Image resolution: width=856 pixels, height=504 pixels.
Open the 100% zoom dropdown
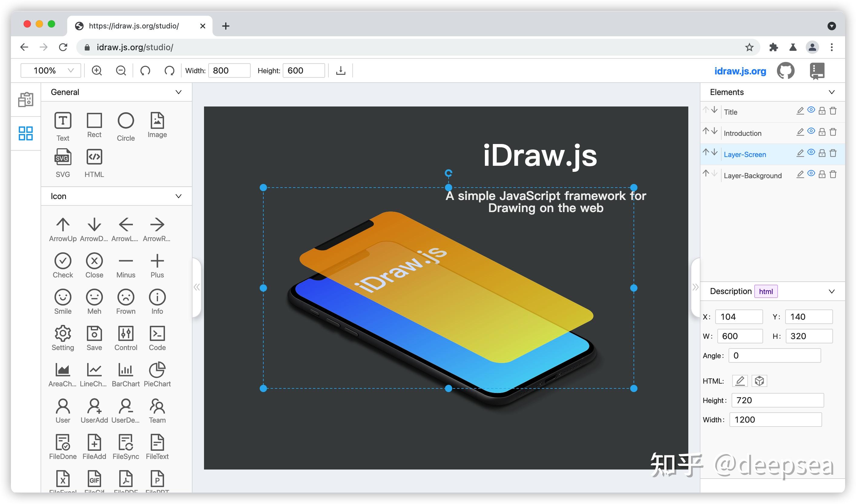(x=51, y=70)
